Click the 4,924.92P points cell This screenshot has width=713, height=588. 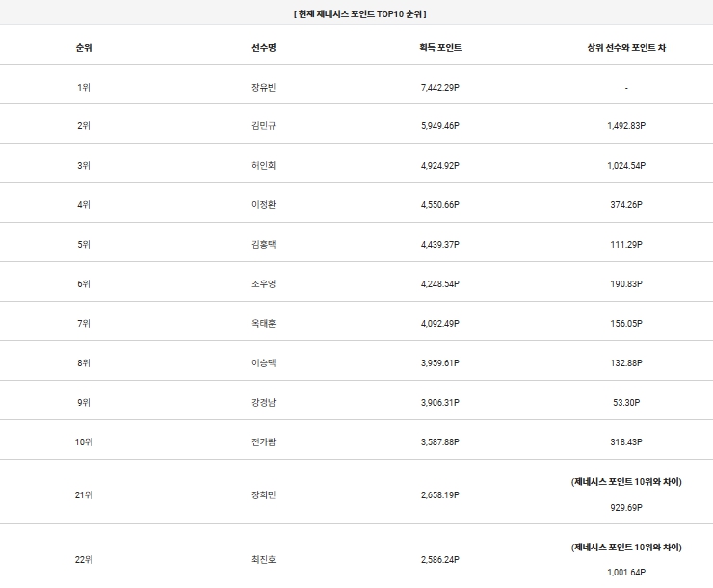(x=440, y=165)
